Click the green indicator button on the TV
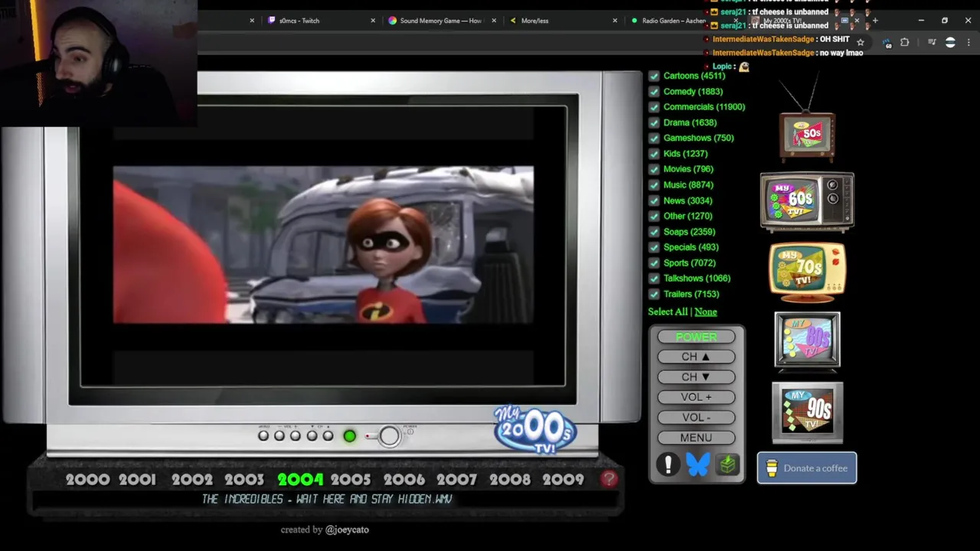This screenshot has width=980, height=551. 349,435
